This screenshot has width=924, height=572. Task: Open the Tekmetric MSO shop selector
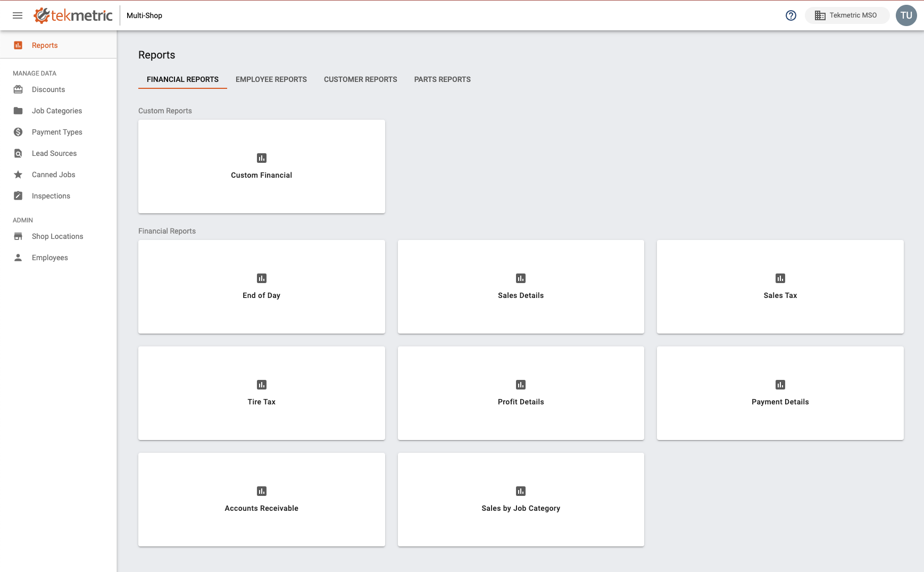(x=847, y=15)
